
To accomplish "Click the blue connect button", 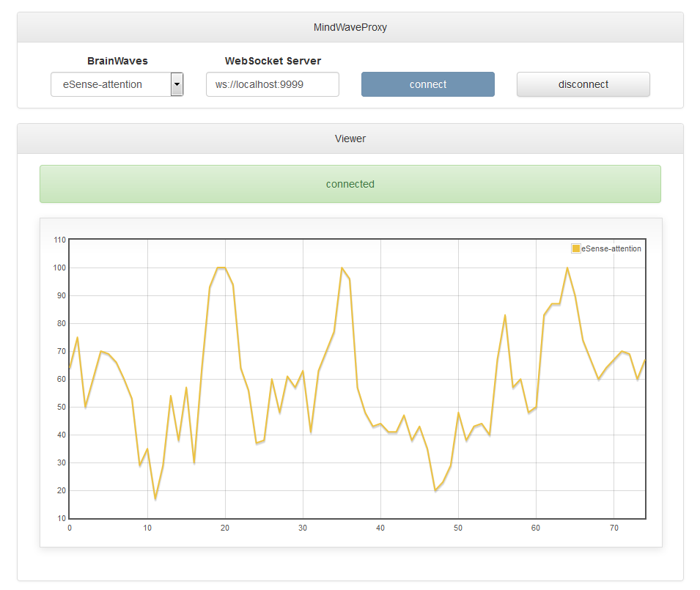I will coord(427,84).
